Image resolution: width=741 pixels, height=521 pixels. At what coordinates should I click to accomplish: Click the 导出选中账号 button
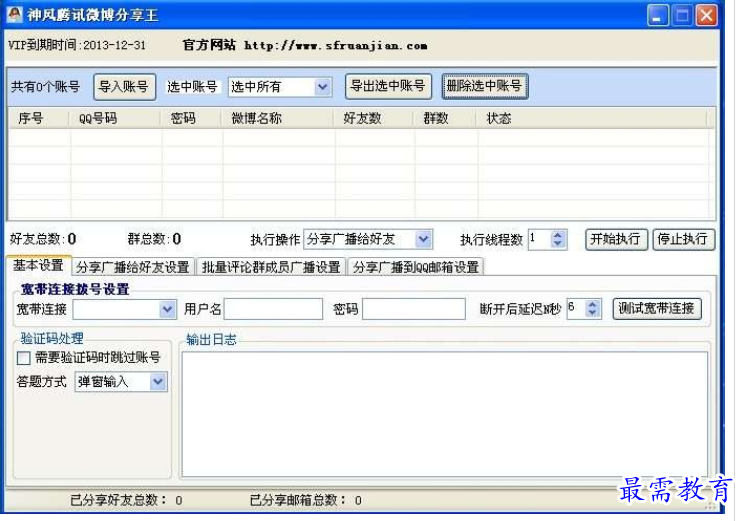(x=388, y=86)
